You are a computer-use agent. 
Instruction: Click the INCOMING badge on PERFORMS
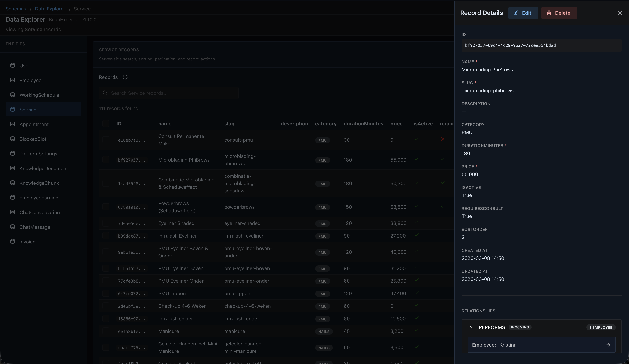(520, 327)
